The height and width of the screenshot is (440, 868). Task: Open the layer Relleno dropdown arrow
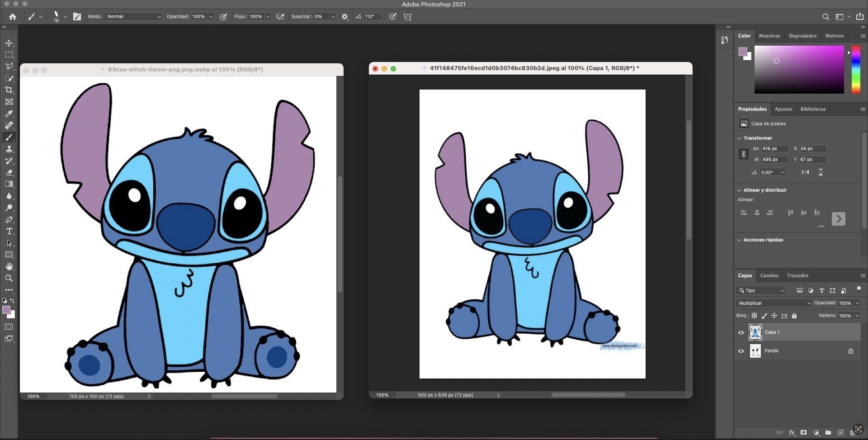[857, 316]
